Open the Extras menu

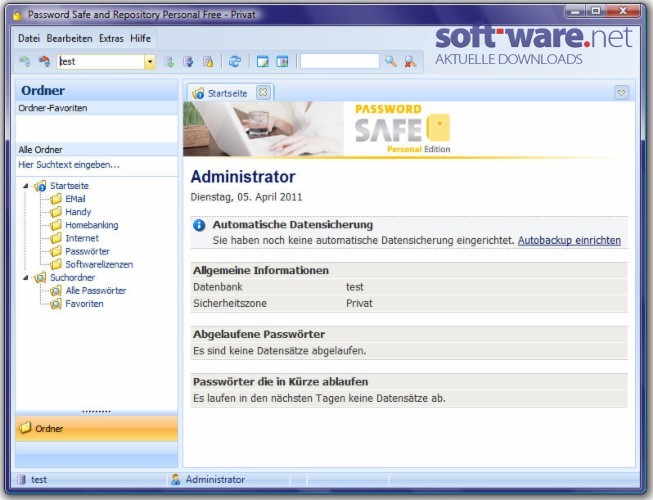pyautogui.click(x=111, y=38)
